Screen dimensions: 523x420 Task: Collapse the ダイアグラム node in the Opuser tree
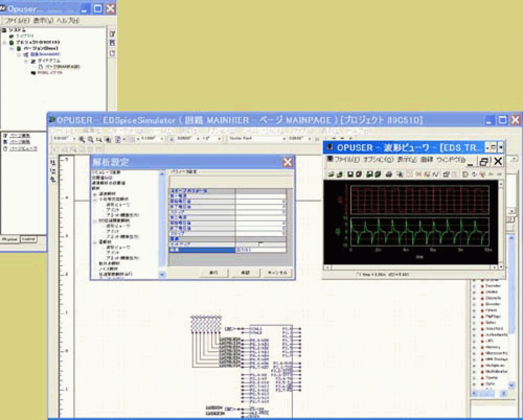click(26, 61)
